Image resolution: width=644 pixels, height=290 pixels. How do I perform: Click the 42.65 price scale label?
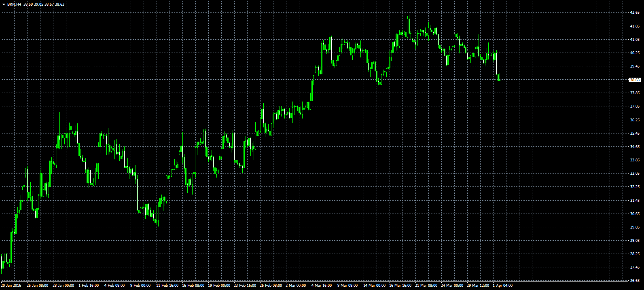click(x=635, y=13)
